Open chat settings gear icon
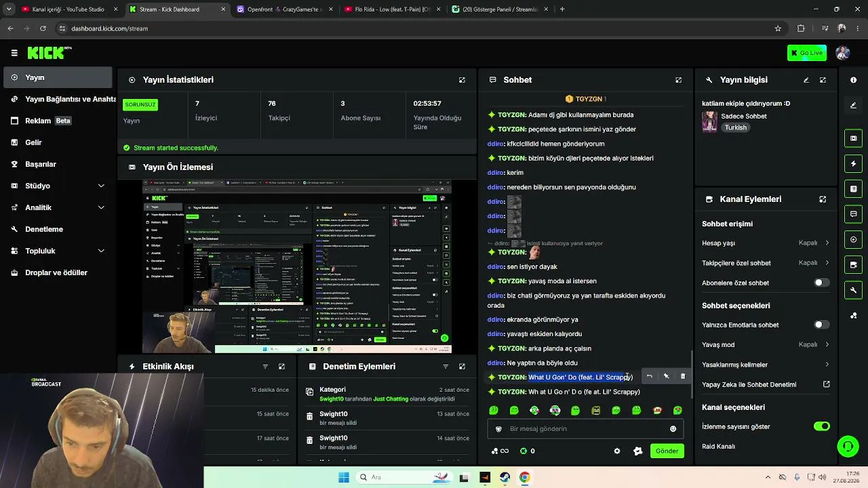The height and width of the screenshot is (488, 868). pos(617,451)
